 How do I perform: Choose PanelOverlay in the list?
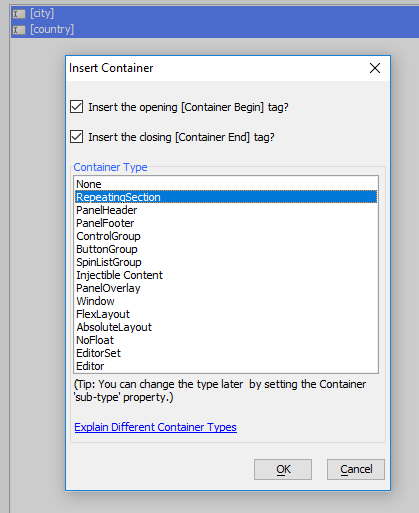pyautogui.click(x=226, y=288)
